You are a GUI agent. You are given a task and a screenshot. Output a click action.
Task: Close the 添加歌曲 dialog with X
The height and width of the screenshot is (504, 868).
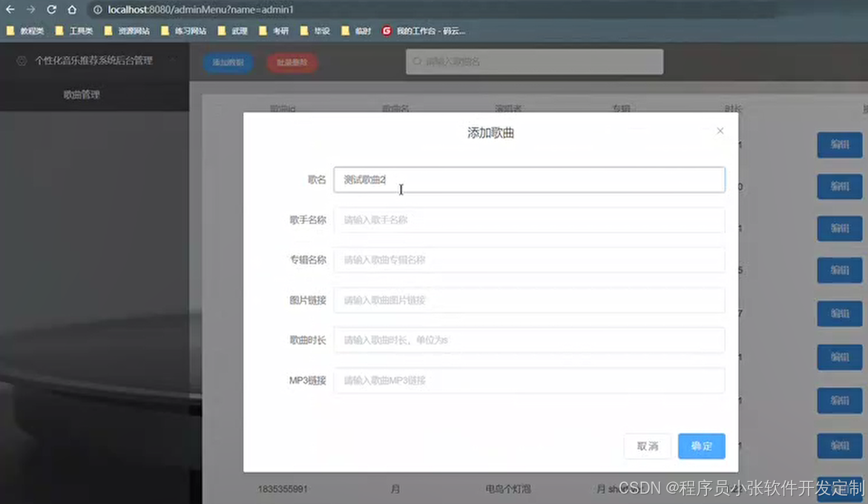(x=720, y=131)
